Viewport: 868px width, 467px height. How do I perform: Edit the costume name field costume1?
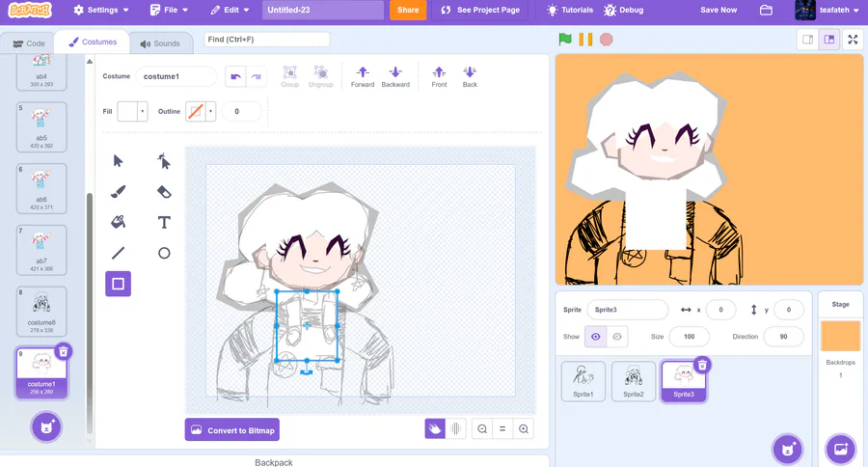click(x=176, y=76)
